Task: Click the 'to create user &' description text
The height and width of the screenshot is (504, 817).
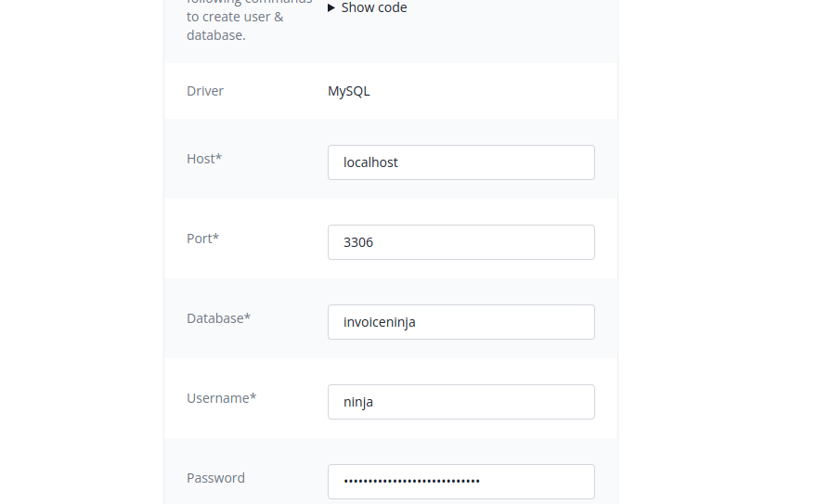Action: point(235,17)
